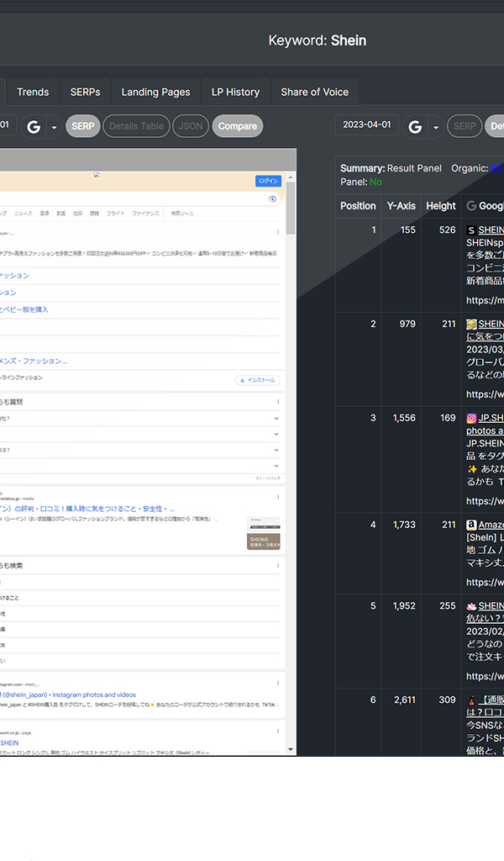504x861 pixels.
Task: Click the right Google search engine icon
Action: coord(415,127)
